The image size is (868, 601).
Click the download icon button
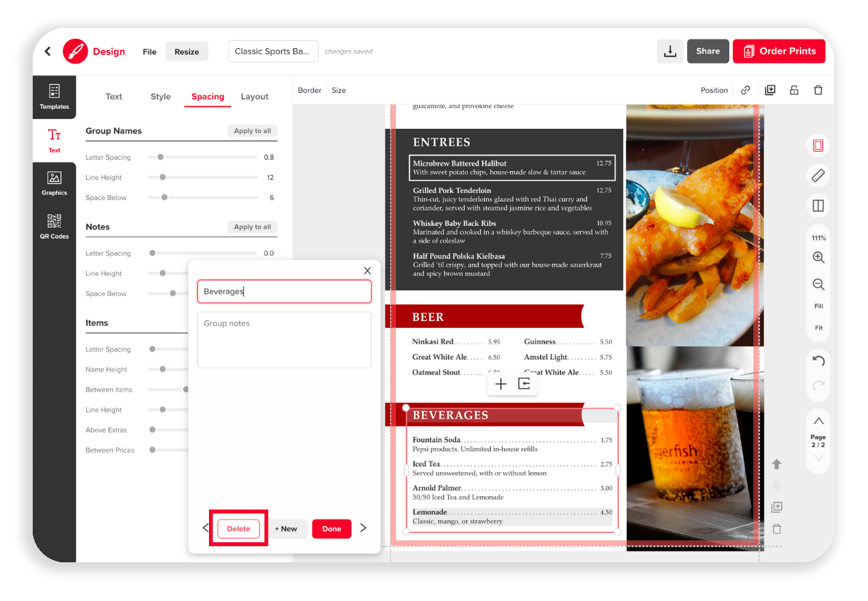[670, 51]
